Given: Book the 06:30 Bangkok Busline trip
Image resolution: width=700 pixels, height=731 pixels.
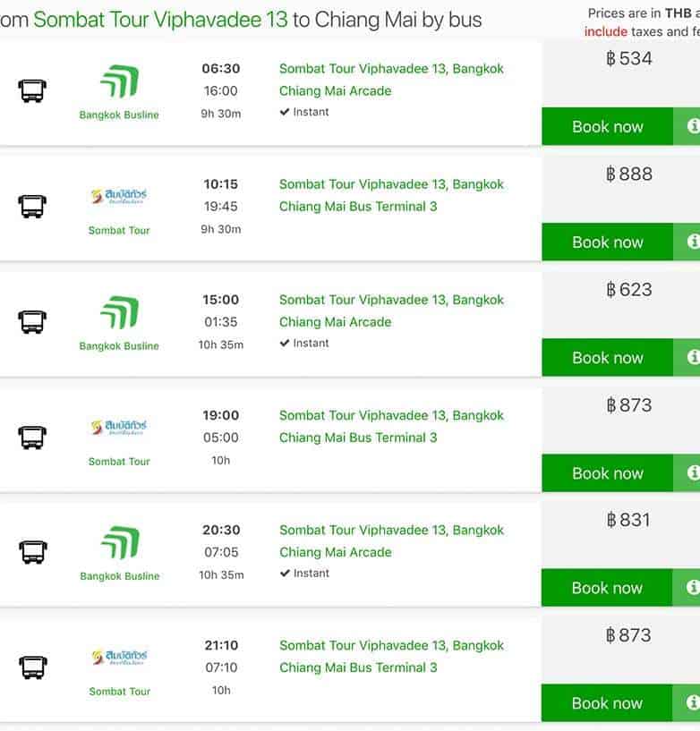Looking at the screenshot, I should tap(607, 127).
